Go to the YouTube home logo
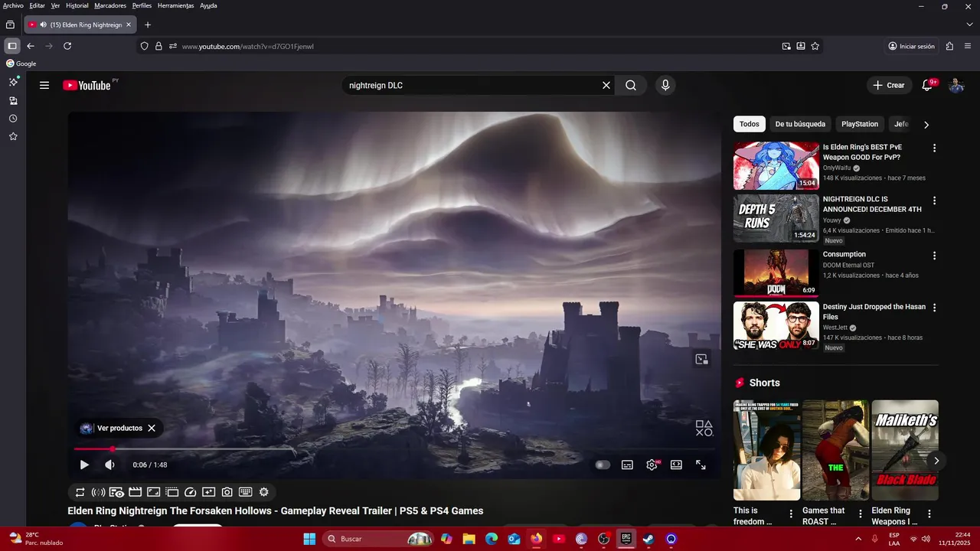Image resolution: width=980 pixels, height=551 pixels. [87, 86]
